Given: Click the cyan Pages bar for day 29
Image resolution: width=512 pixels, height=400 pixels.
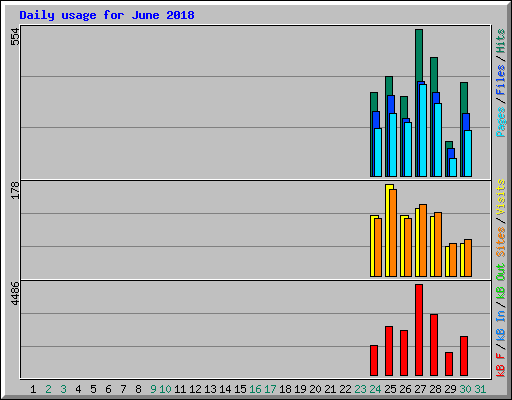Looking at the screenshot, I should pos(453,167).
